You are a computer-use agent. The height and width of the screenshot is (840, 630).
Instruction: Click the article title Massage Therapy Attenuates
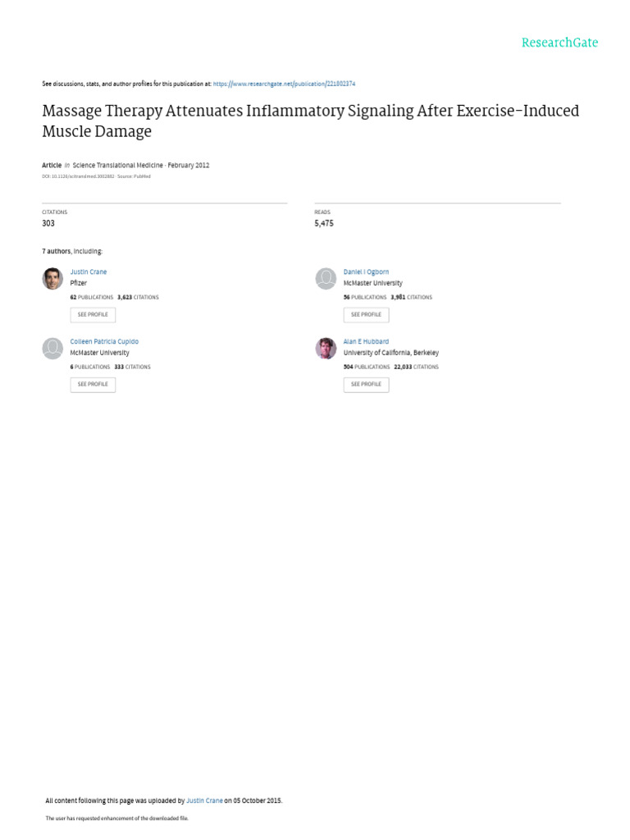coord(311,121)
